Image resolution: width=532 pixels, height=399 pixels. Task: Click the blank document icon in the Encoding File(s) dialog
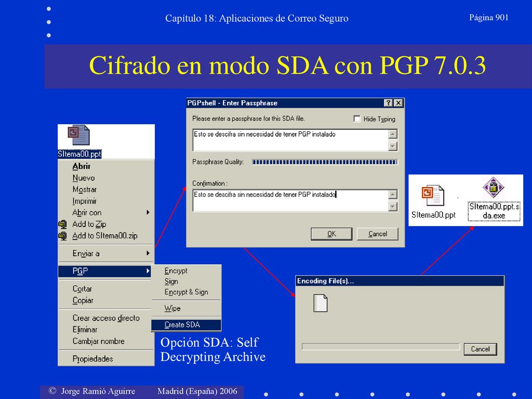point(320,303)
